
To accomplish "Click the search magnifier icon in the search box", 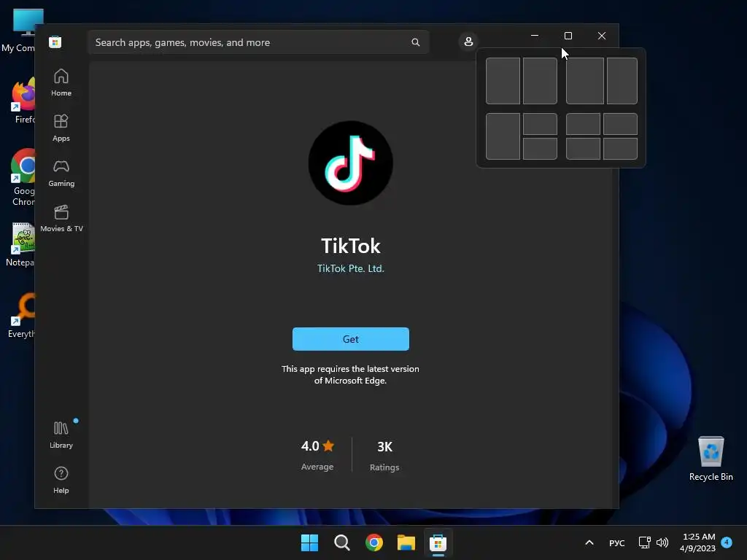I will click(415, 42).
